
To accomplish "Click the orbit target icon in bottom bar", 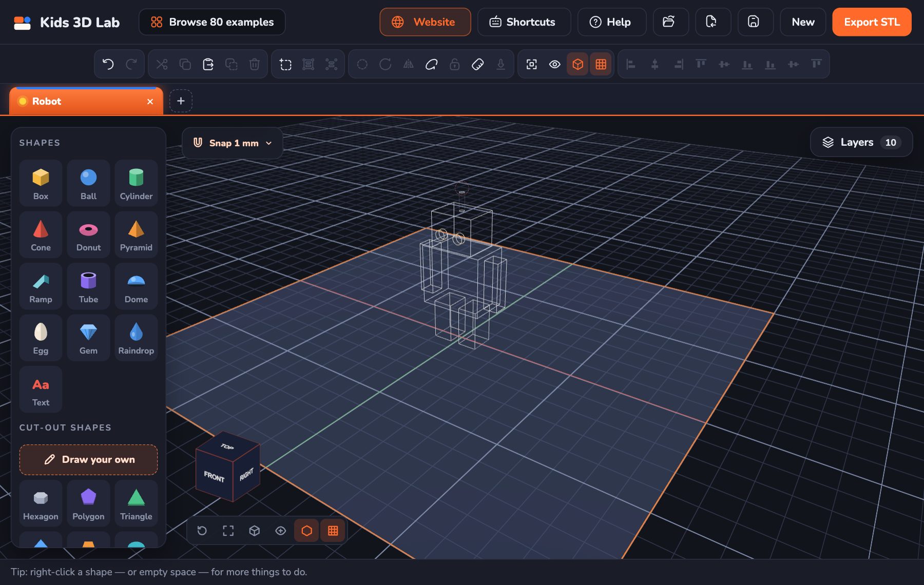I will click(280, 531).
